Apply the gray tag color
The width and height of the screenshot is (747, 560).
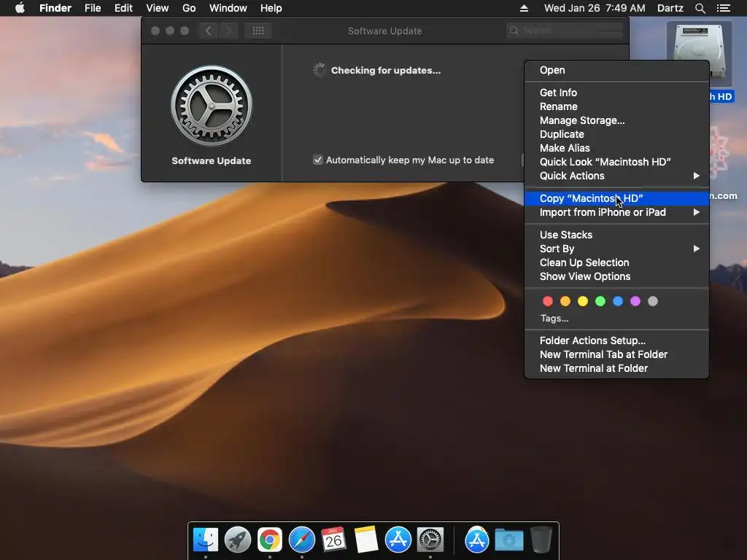click(653, 301)
